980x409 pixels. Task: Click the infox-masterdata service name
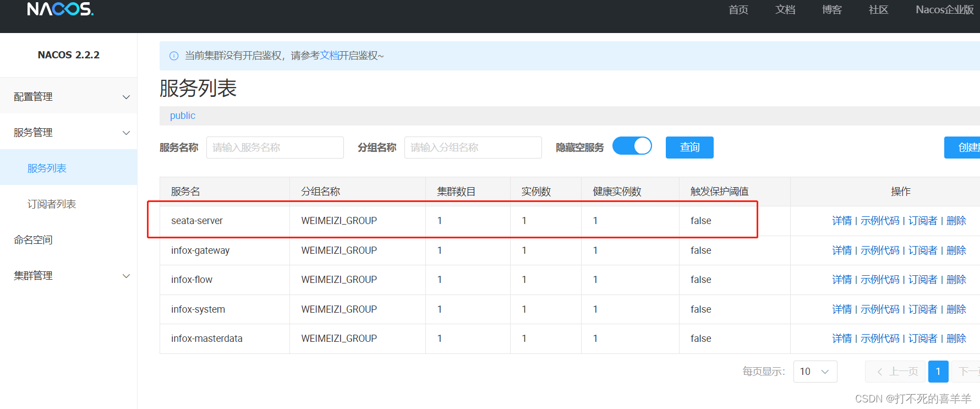(207, 339)
